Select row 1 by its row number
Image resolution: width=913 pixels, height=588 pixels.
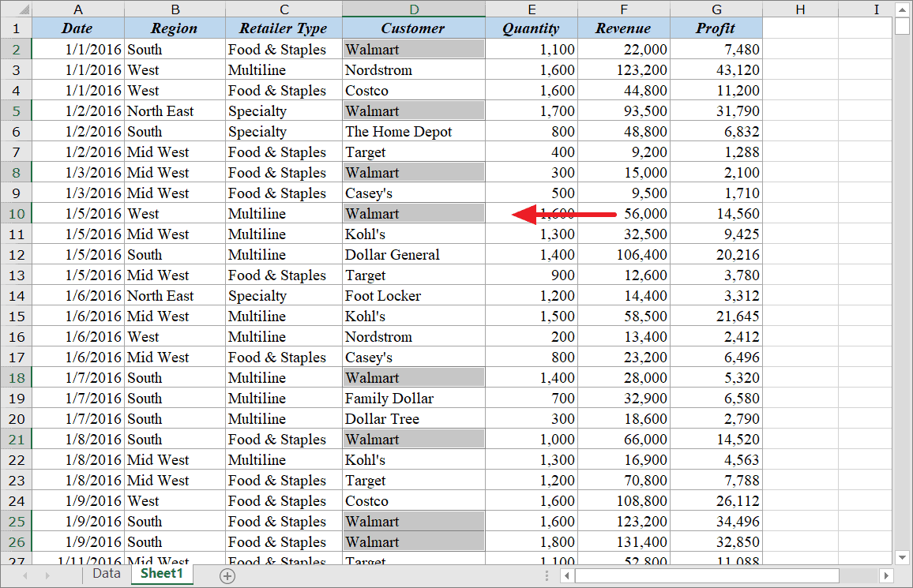17,28
